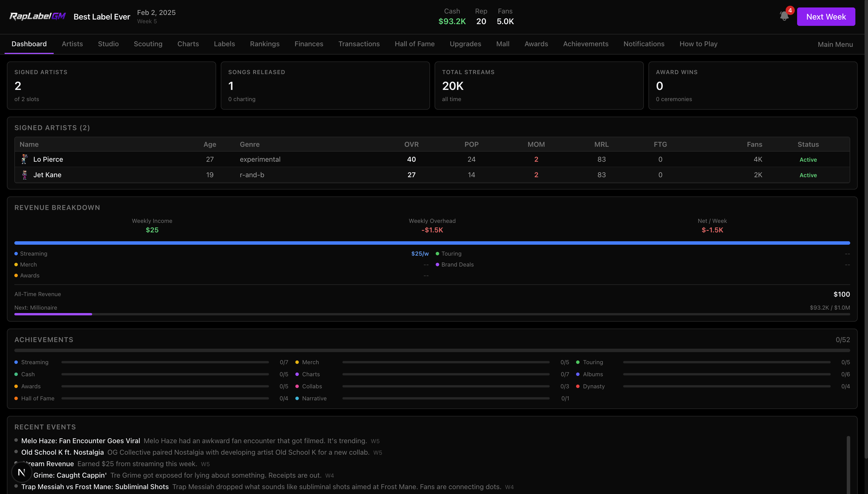Click the recent events scrollbar
868x494 pixels.
pyautogui.click(x=848, y=464)
